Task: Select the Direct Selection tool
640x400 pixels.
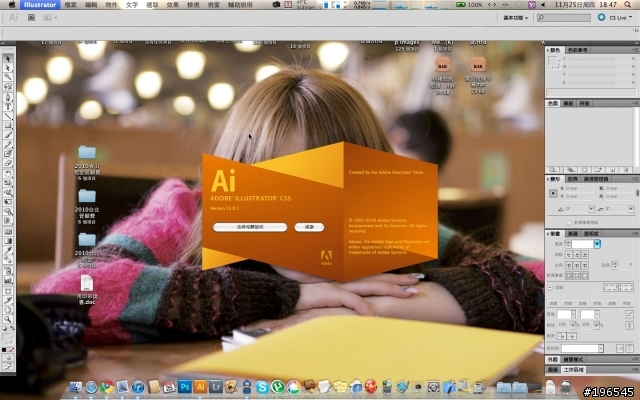Action: pos(8,68)
